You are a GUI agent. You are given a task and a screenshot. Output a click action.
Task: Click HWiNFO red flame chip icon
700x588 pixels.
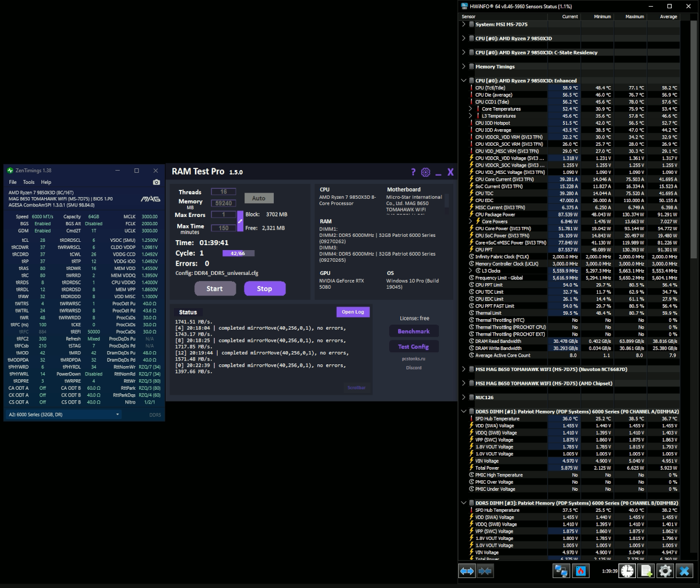coord(581,571)
